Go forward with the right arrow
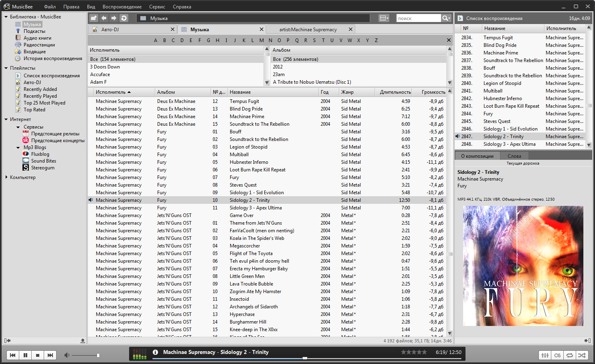 click(114, 18)
